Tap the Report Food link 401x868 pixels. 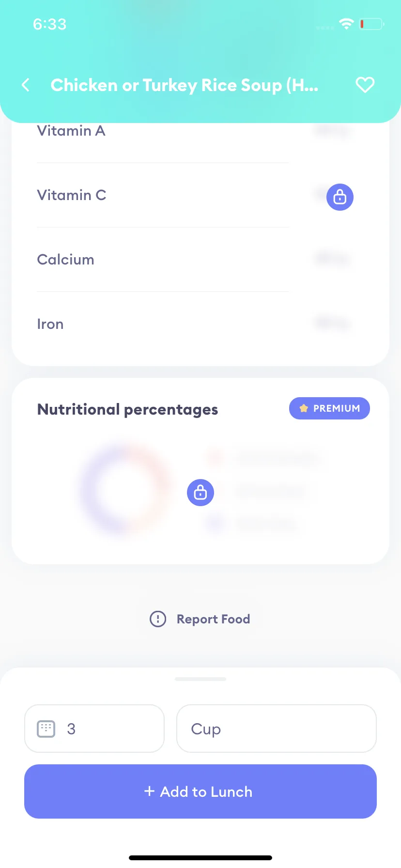click(213, 619)
